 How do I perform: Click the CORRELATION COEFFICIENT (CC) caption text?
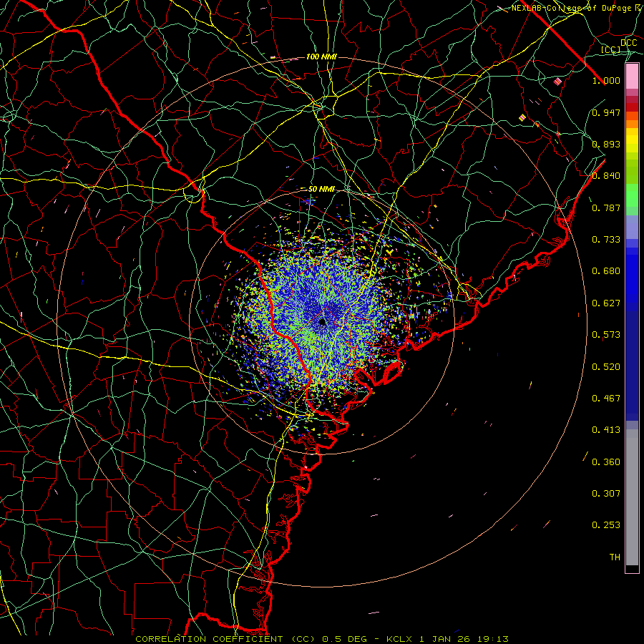[225, 639]
